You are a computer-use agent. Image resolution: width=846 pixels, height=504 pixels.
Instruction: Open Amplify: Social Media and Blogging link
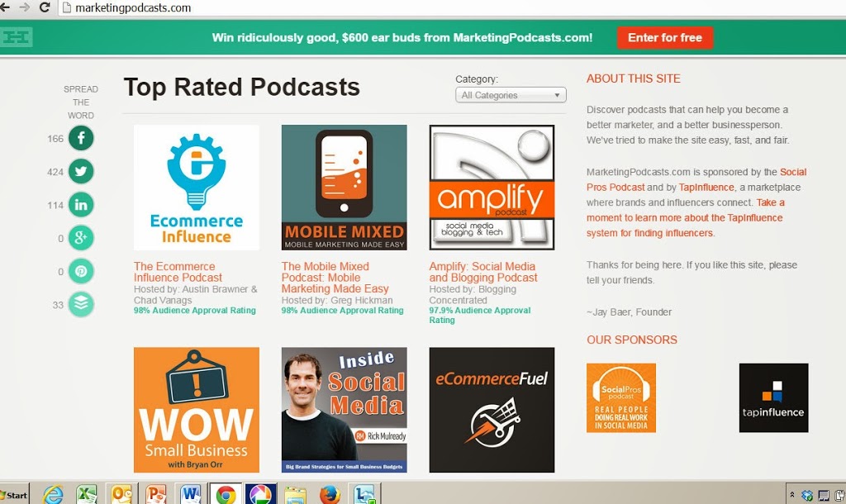coord(482,272)
